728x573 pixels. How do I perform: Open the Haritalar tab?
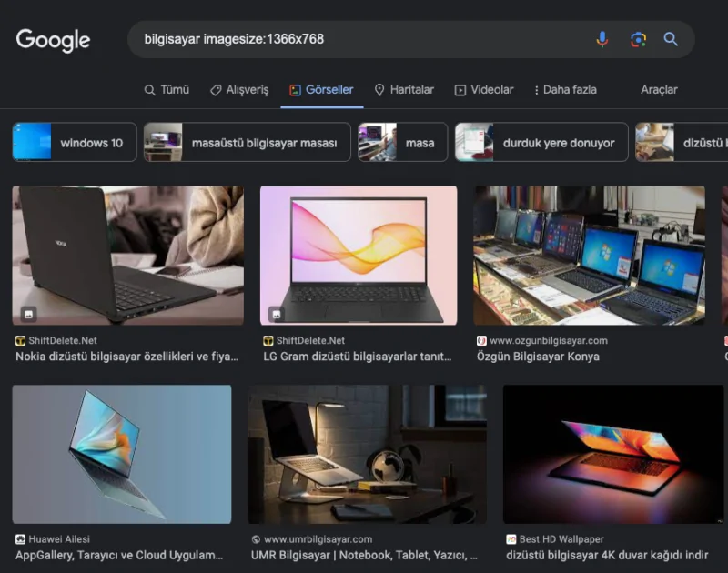tap(404, 90)
